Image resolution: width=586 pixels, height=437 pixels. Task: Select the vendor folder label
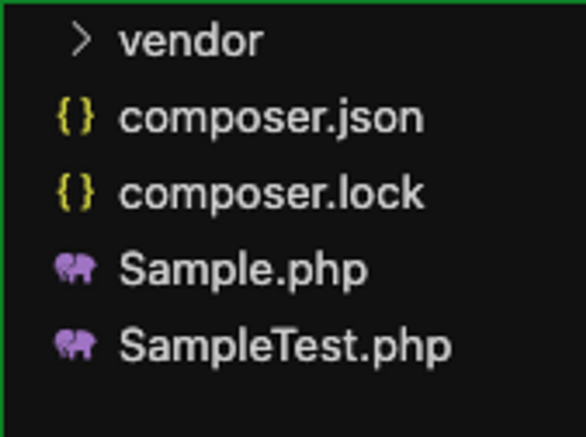[x=191, y=40]
